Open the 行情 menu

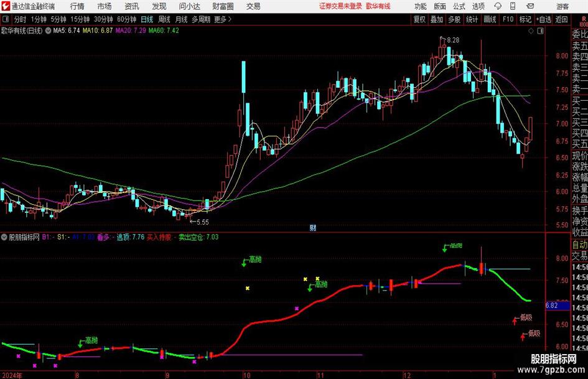pyautogui.click(x=77, y=6)
